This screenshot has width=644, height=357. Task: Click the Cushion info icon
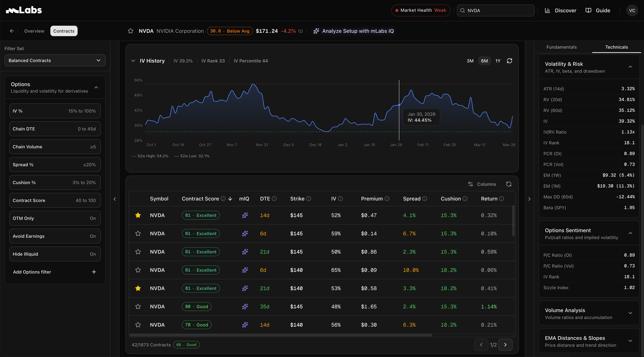coord(465,199)
